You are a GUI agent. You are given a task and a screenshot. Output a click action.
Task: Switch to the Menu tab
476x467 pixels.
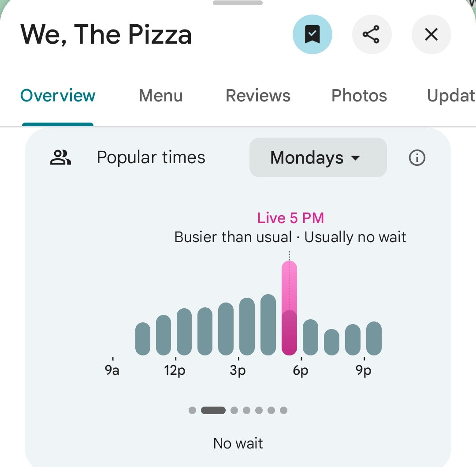click(160, 96)
